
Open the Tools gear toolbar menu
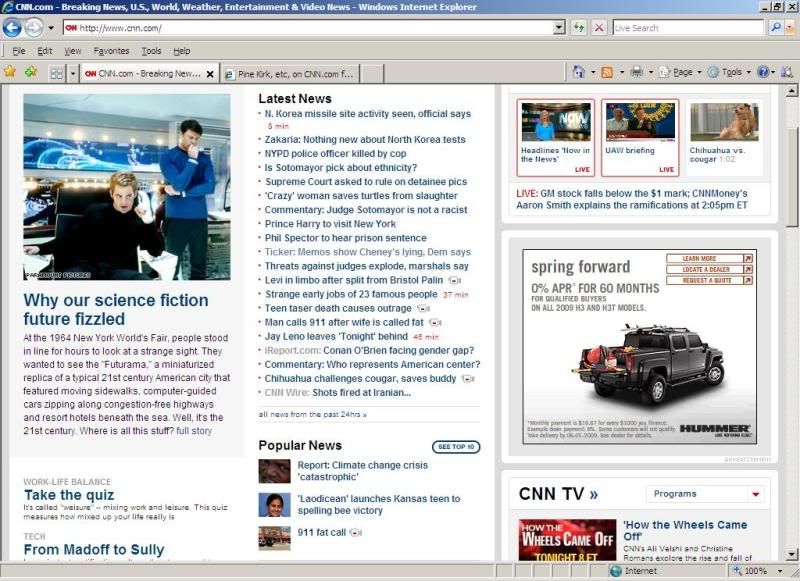point(729,72)
